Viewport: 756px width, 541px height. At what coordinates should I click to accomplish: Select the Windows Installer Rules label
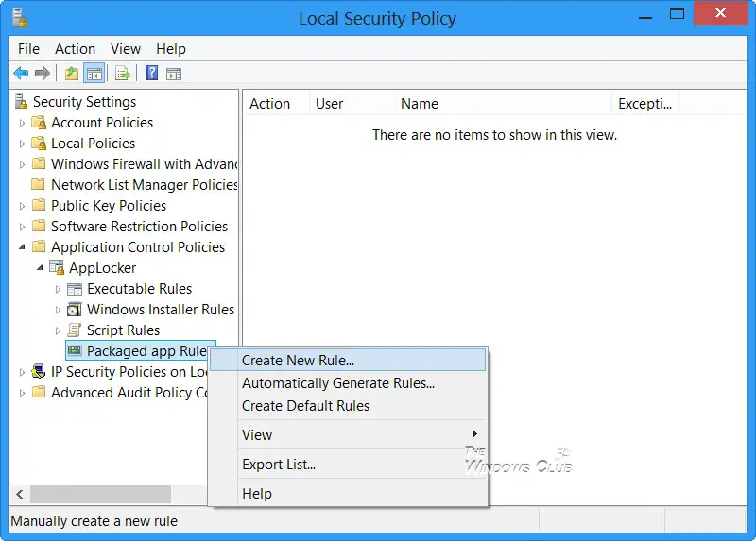click(161, 310)
